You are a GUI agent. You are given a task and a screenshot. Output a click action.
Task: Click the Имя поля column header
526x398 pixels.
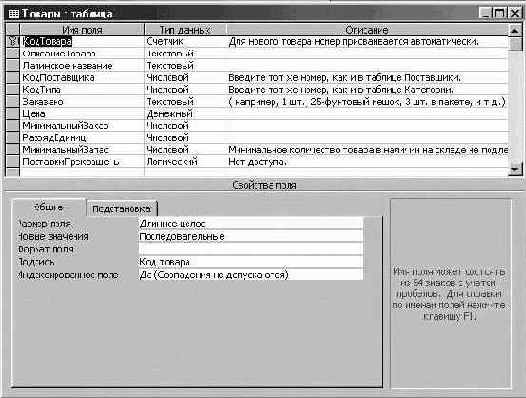coord(82,30)
